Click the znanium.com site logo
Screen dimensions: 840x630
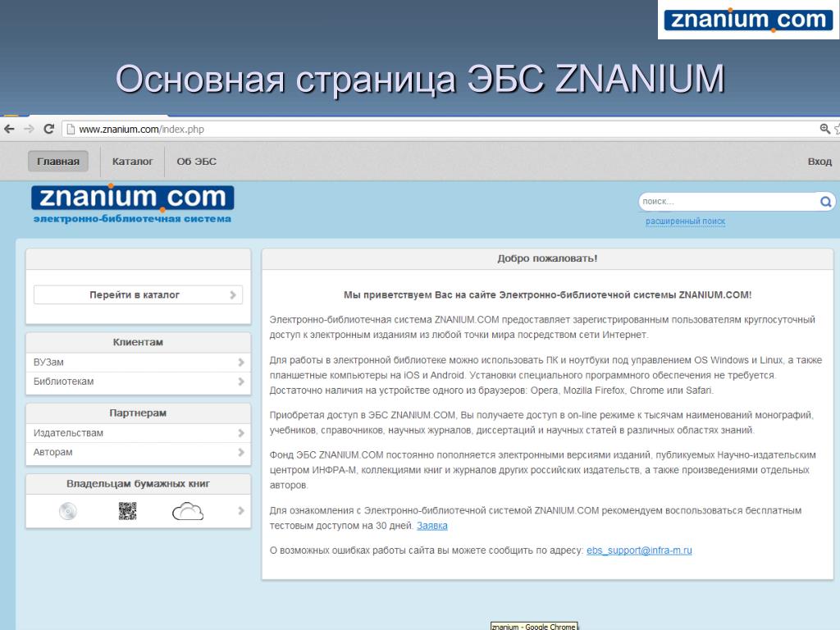(132, 197)
